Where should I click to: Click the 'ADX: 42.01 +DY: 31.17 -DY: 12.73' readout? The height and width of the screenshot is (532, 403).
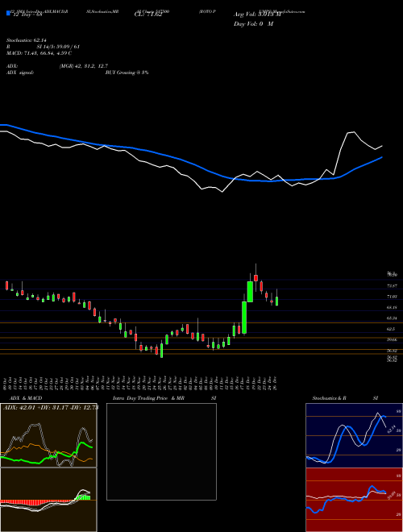click(x=51, y=408)
